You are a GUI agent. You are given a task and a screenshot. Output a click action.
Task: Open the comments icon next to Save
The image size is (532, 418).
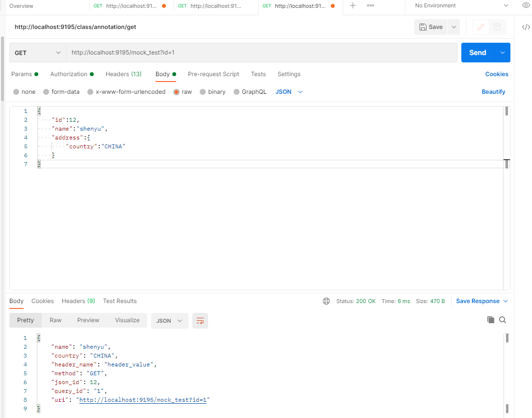497,27
